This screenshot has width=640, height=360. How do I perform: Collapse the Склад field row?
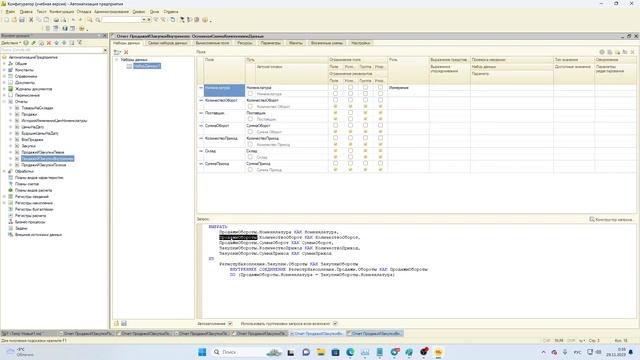tap(201, 151)
